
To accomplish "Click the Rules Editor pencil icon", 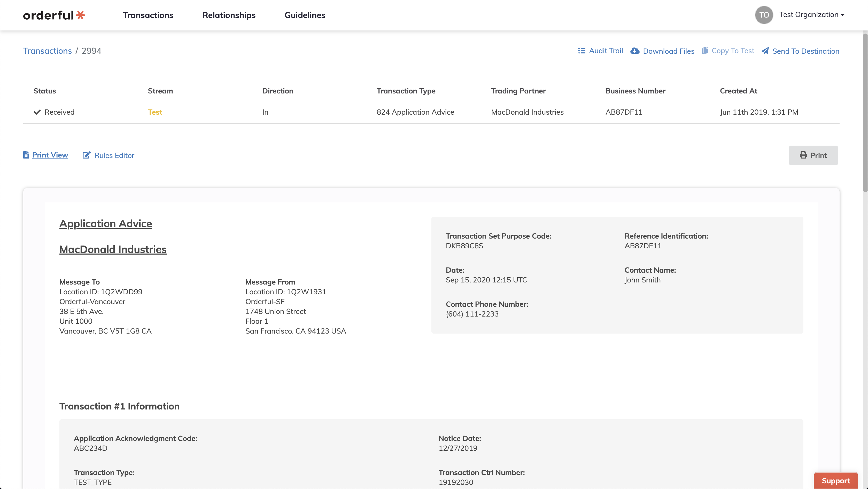I will tap(87, 155).
